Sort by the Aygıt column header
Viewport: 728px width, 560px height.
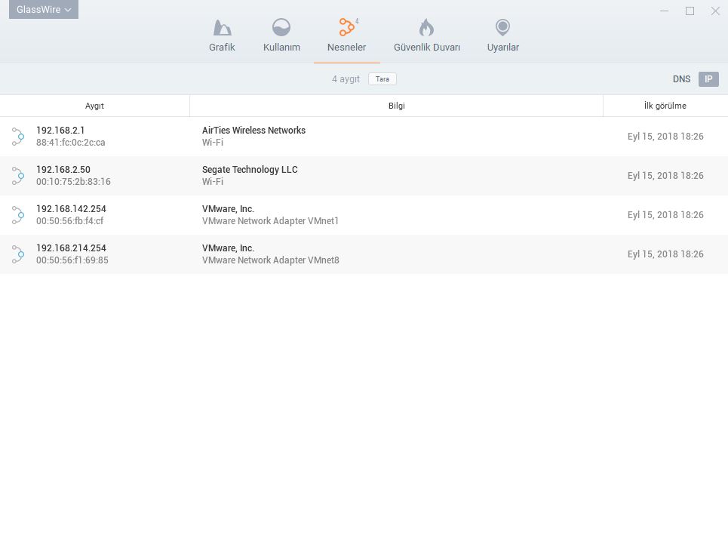click(95, 106)
